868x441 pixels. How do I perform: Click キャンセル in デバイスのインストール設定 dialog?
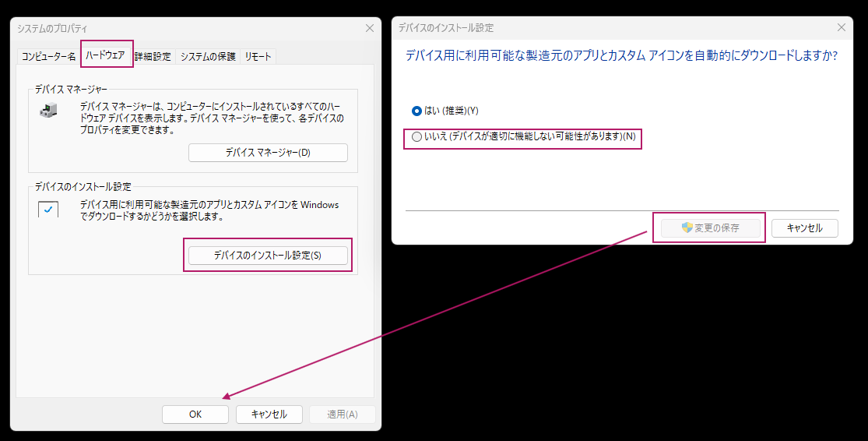pyautogui.click(x=804, y=228)
